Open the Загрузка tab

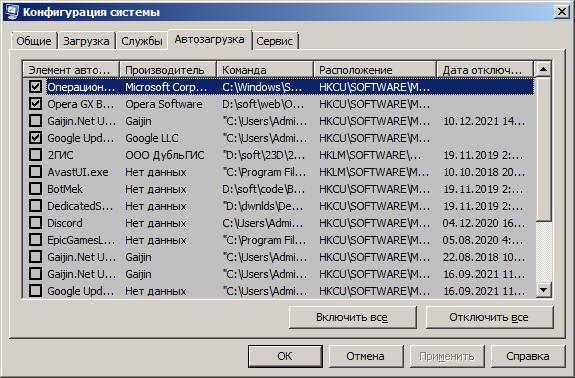(x=86, y=41)
